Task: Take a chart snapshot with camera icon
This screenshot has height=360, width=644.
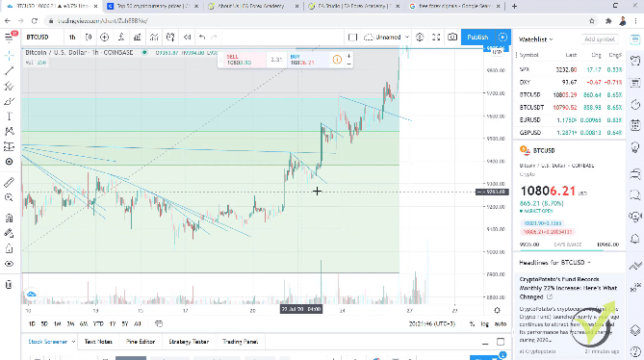Action: coord(452,37)
